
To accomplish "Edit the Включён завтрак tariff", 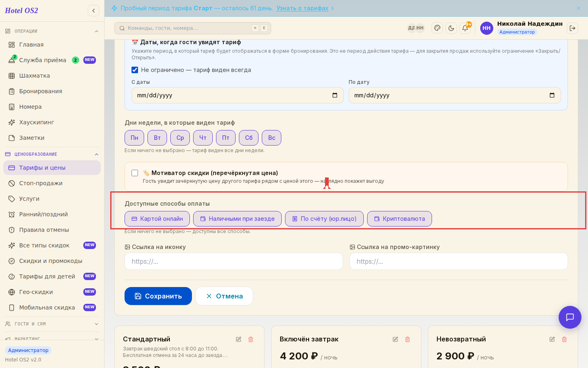I will coord(395,339).
